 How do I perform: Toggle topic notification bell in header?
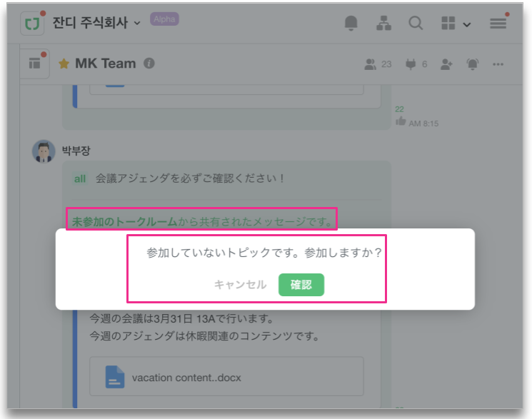[472, 64]
